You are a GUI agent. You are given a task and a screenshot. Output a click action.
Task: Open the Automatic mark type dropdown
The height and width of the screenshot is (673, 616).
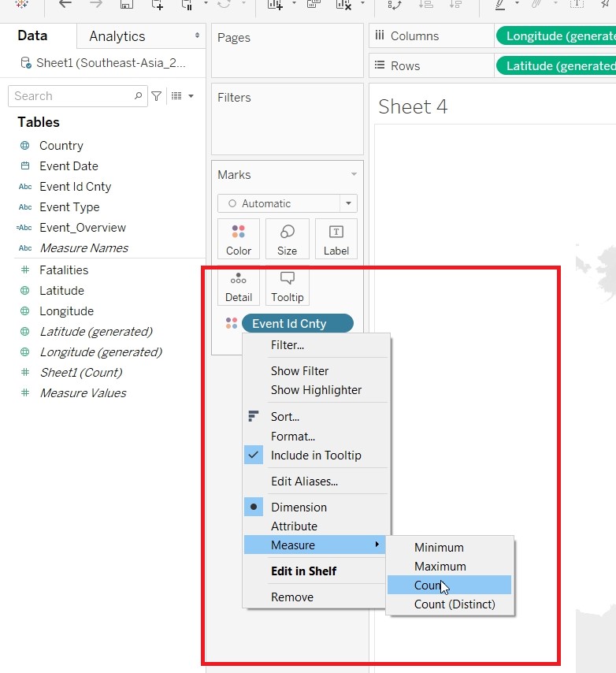288,203
